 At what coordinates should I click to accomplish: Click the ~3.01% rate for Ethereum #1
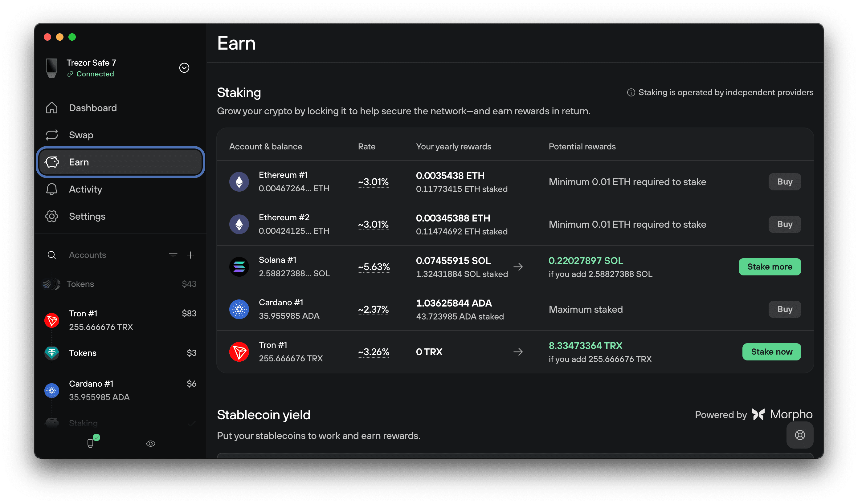pyautogui.click(x=373, y=182)
